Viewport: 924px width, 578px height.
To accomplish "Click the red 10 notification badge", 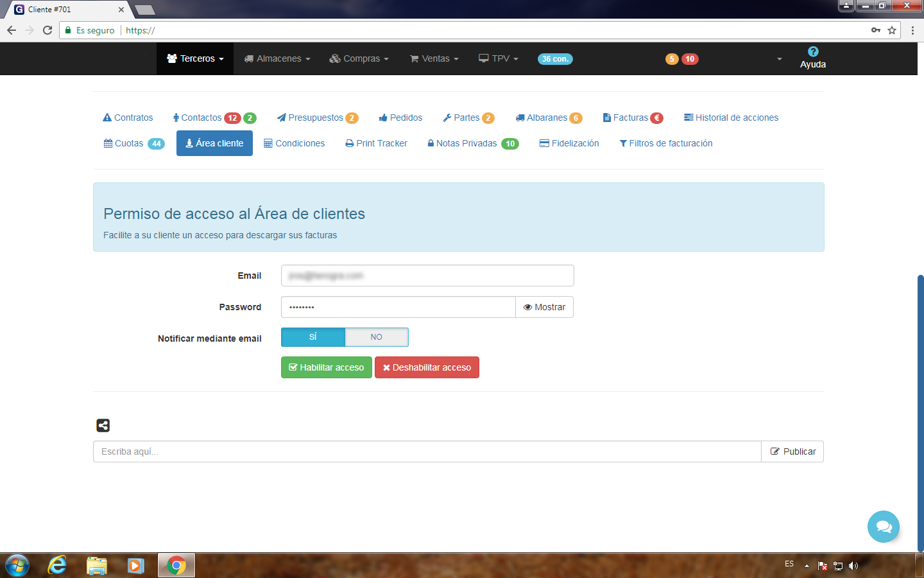I will (690, 59).
